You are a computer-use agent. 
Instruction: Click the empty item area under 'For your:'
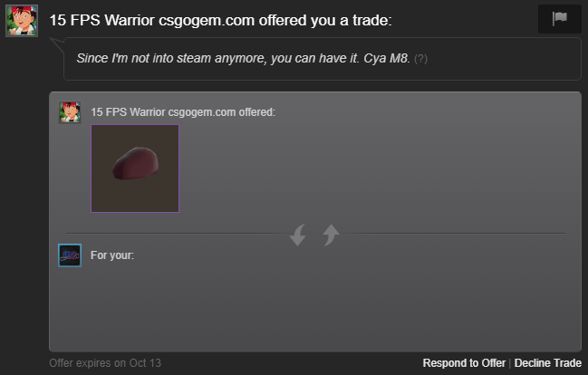click(315, 305)
